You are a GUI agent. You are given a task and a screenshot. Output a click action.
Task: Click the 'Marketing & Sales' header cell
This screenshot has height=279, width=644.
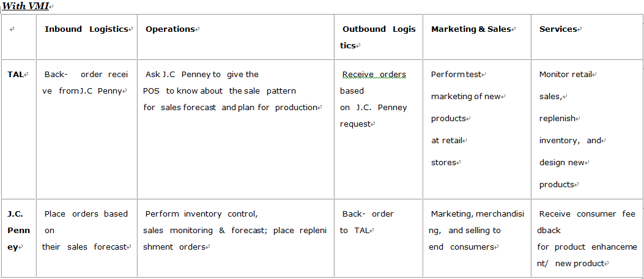[x=476, y=37]
